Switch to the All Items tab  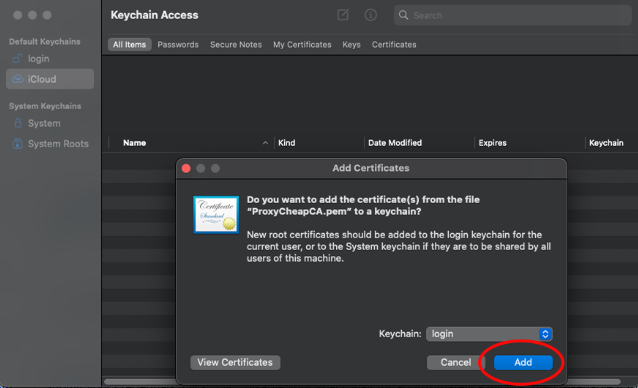point(129,45)
